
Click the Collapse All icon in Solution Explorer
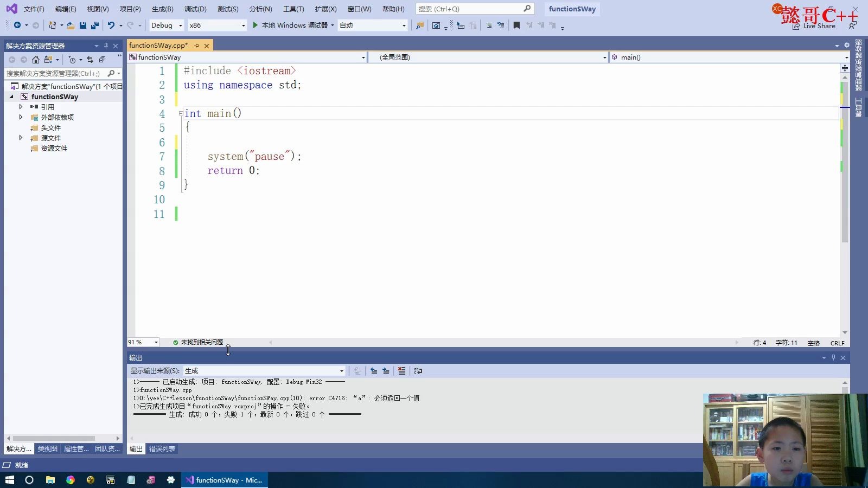(102, 60)
